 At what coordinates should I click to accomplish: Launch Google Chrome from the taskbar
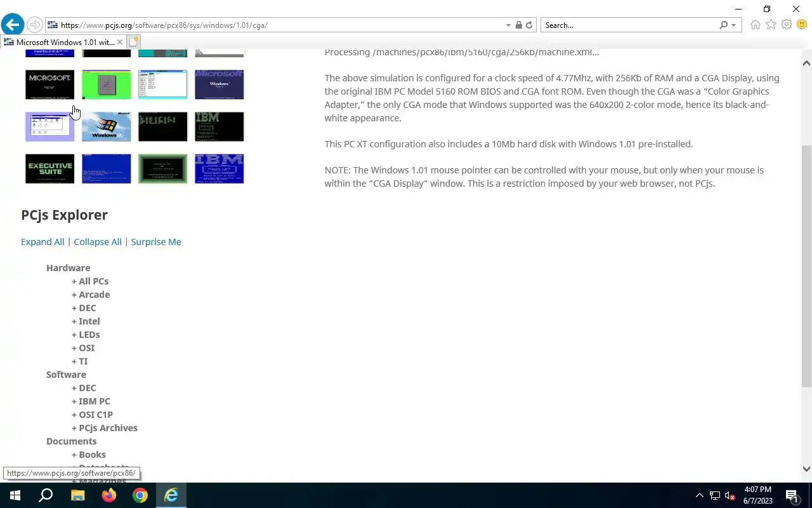click(140, 495)
